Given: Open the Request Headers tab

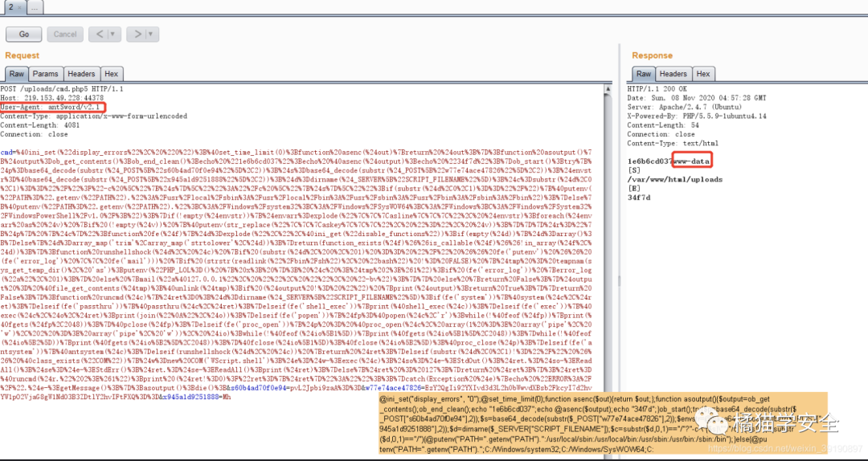Looking at the screenshot, I should pyautogui.click(x=81, y=74).
